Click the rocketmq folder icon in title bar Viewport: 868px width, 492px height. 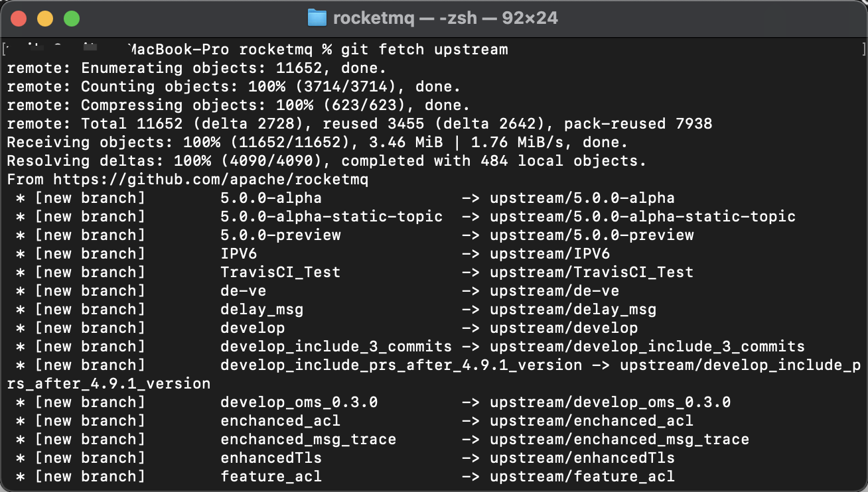pos(318,18)
